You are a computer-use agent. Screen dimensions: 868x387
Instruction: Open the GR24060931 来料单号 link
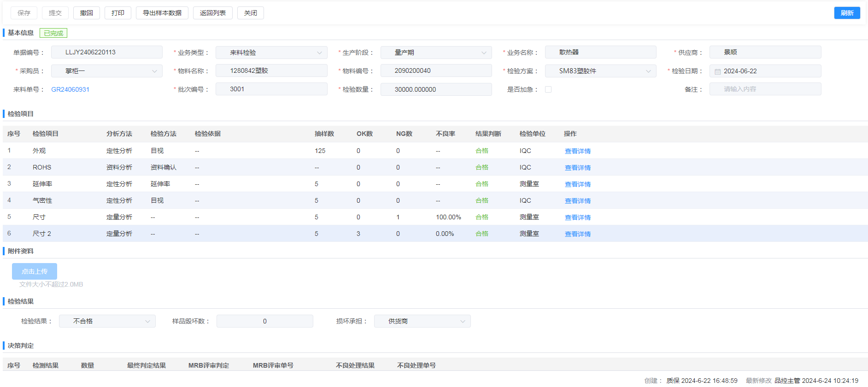pyautogui.click(x=70, y=89)
